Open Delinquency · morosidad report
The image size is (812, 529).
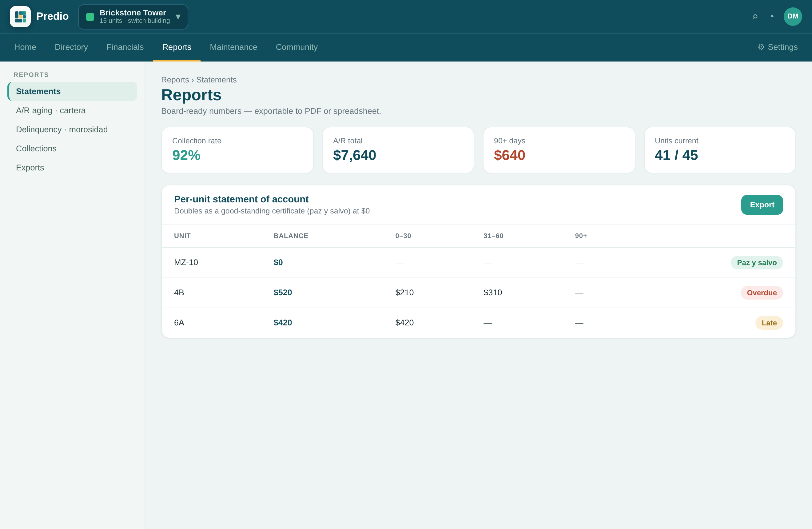(72, 129)
